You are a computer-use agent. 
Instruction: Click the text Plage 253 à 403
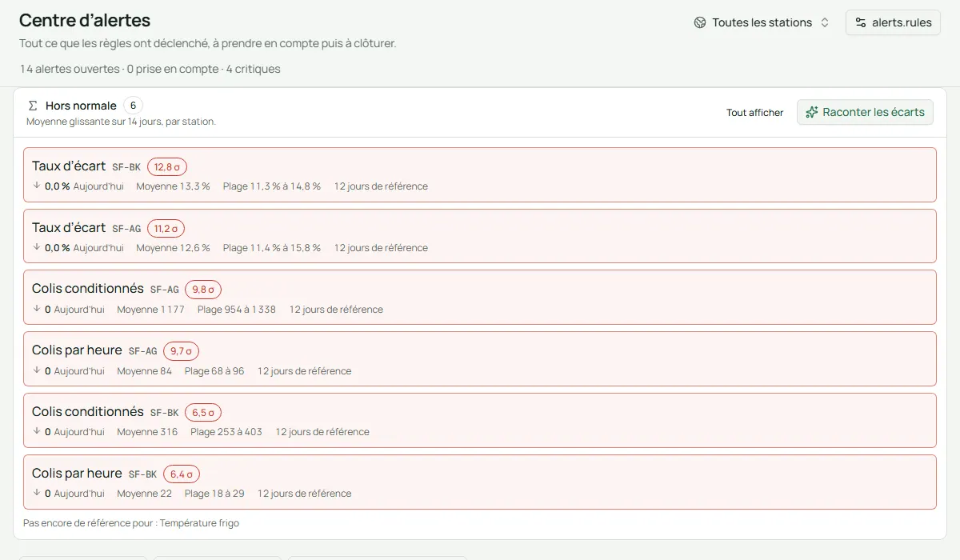[x=226, y=432]
